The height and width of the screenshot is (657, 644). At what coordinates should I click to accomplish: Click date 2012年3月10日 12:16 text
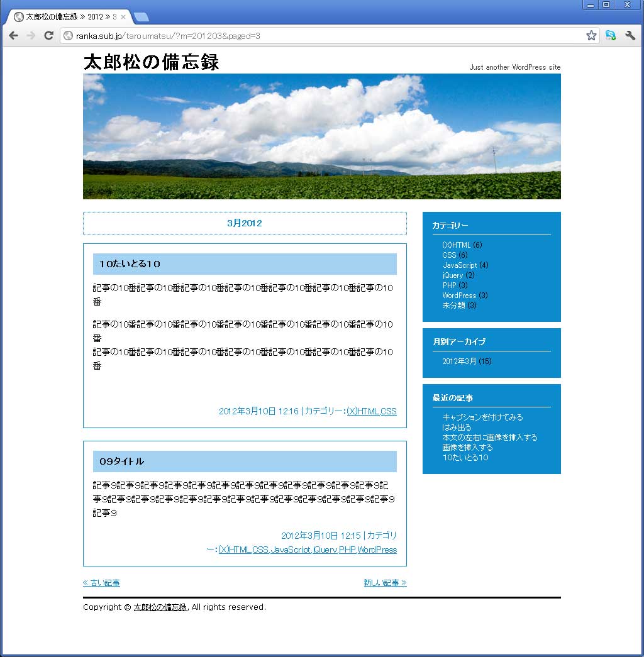click(258, 411)
